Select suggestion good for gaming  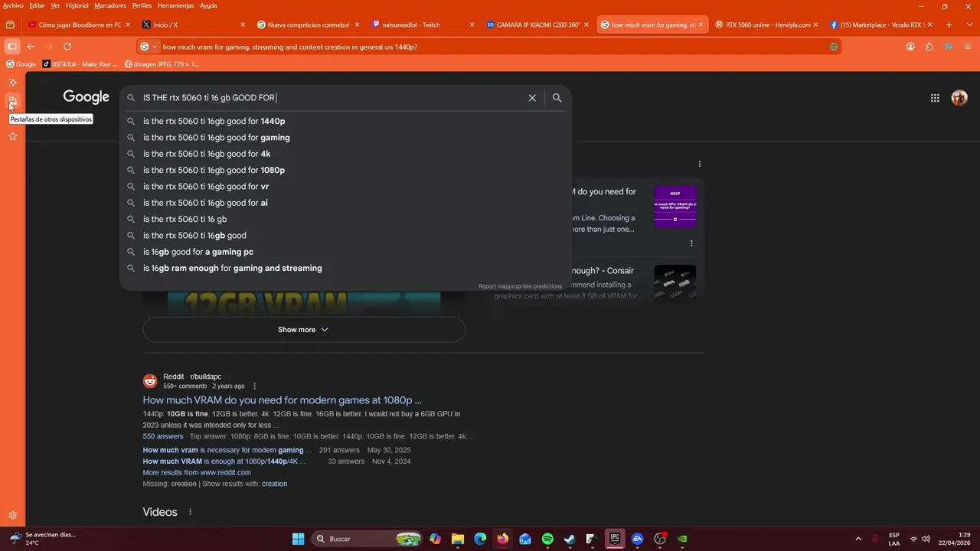pyautogui.click(x=345, y=138)
